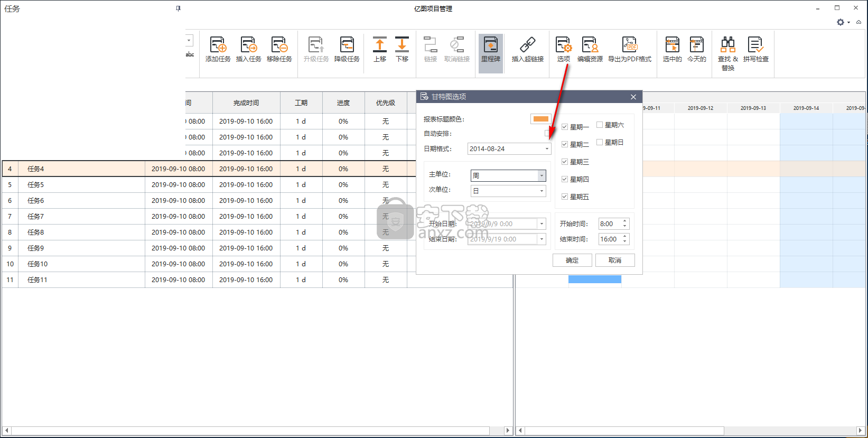
Task: Click the 2019-09-13 Gantt date header
Action: [753, 108]
